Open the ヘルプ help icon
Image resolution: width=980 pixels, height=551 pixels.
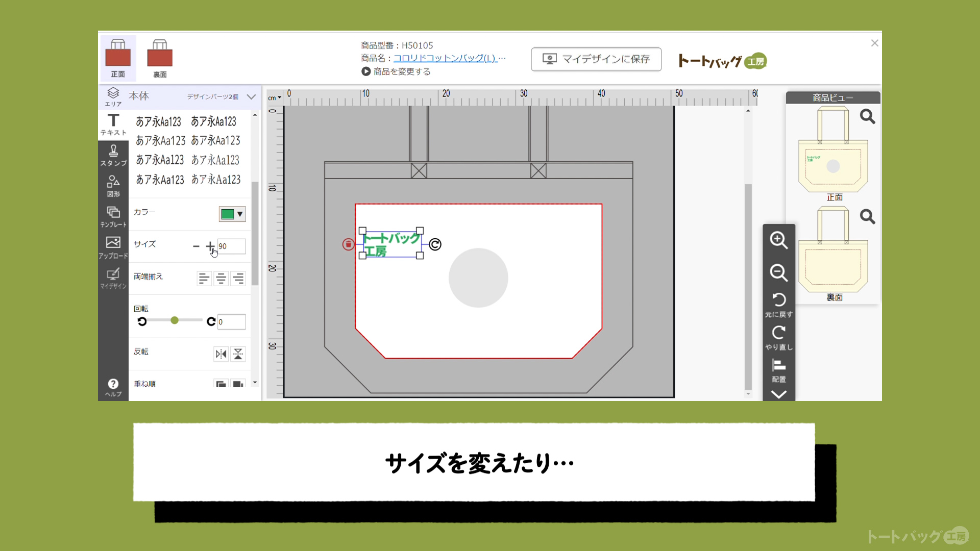[x=113, y=388]
